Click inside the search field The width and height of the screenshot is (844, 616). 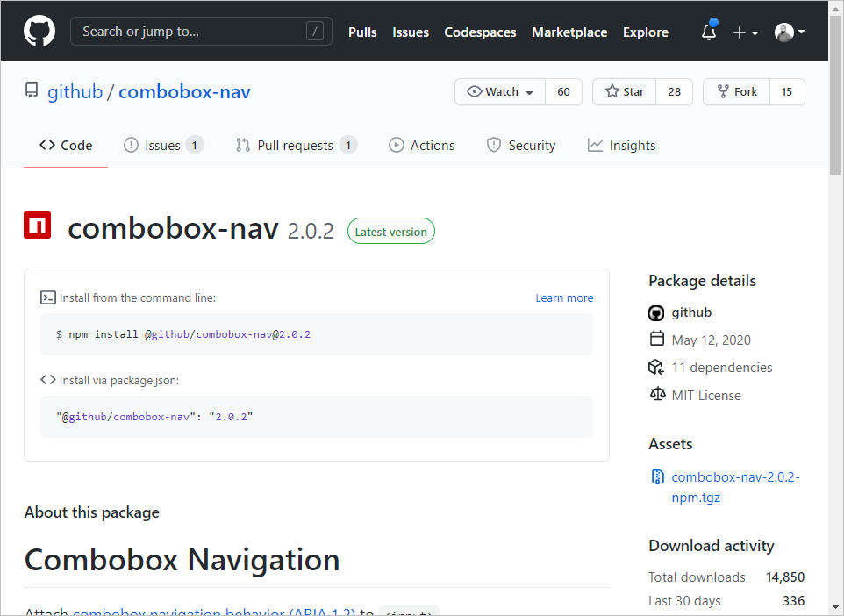tap(201, 32)
